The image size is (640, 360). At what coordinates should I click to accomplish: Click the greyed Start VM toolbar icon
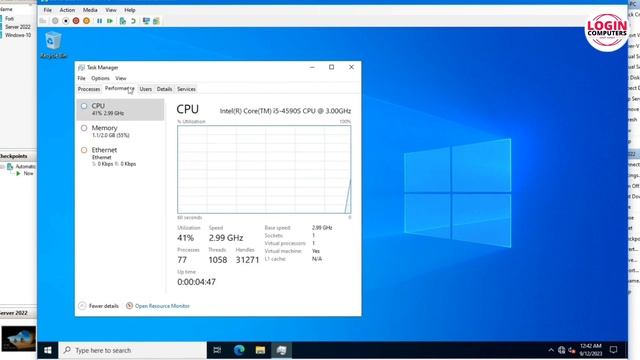55,21
